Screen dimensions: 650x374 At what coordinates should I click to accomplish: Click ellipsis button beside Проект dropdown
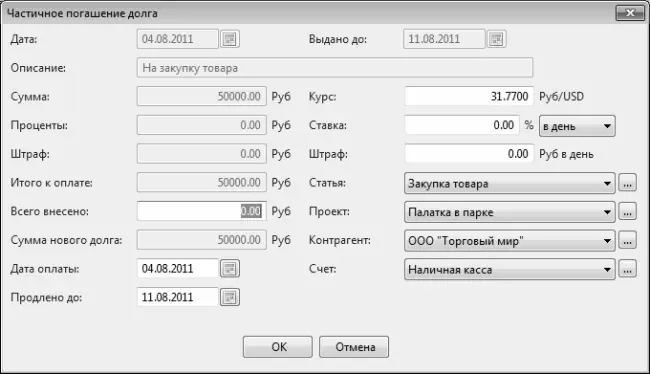pos(627,211)
